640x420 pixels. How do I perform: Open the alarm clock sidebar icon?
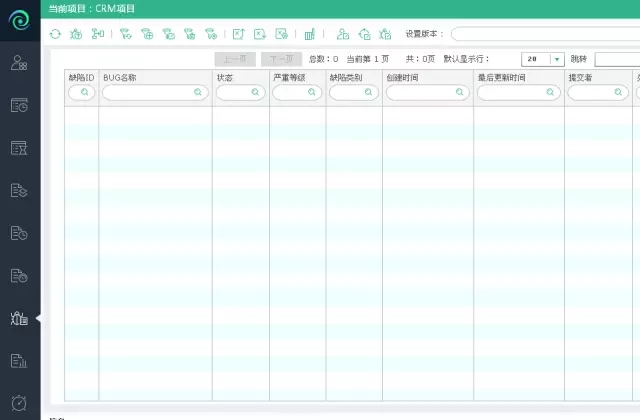click(19, 403)
